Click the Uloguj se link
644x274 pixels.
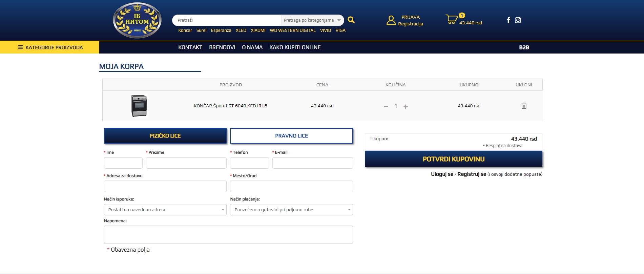point(442,174)
